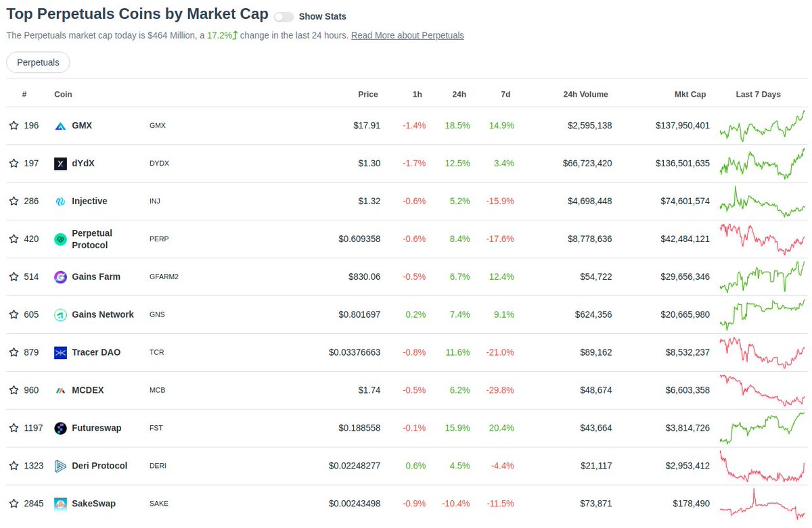Click the SakeSwap coin logo
This screenshot has width=812, height=528.
coord(59,504)
